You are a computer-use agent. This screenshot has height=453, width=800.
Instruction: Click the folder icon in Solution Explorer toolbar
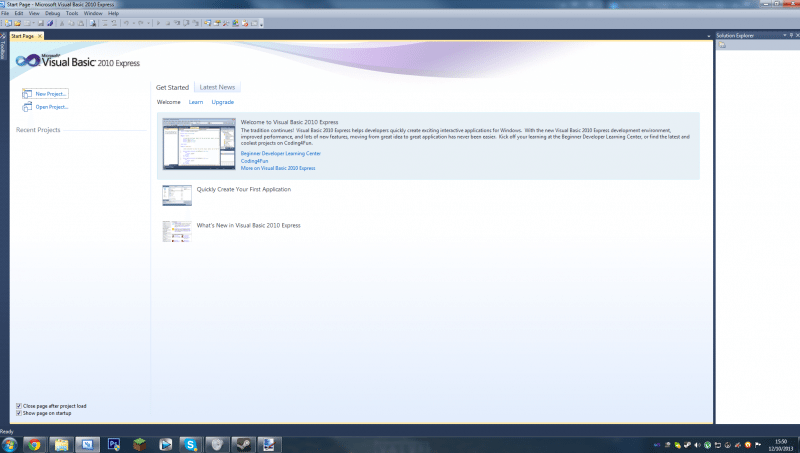(x=722, y=45)
